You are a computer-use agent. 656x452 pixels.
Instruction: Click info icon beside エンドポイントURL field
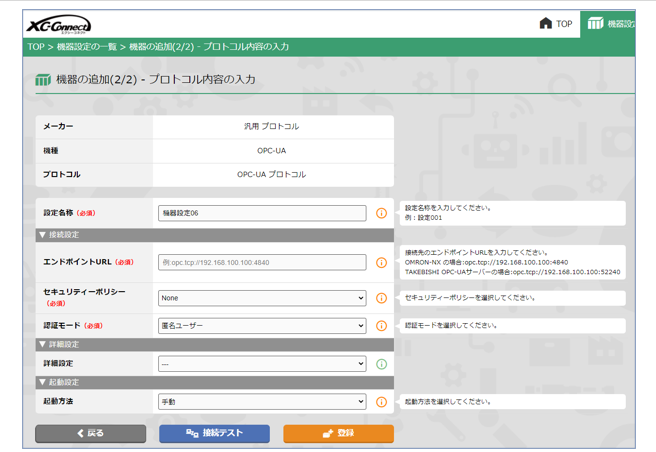click(x=381, y=263)
